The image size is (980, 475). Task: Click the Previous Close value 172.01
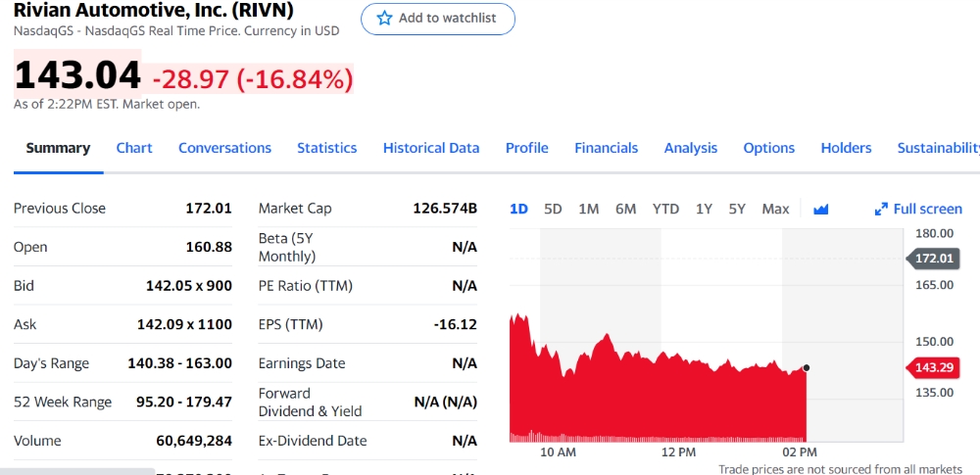[x=209, y=209]
